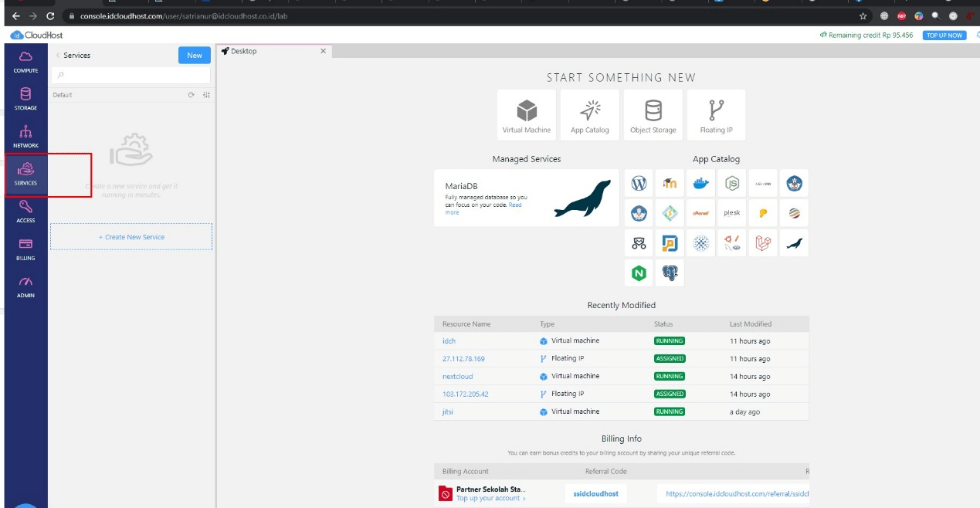This screenshot has height=508, width=980.
Task: Open the nextcloud virtual machine link
Action: pyautogui.click(x=457, y=377)
